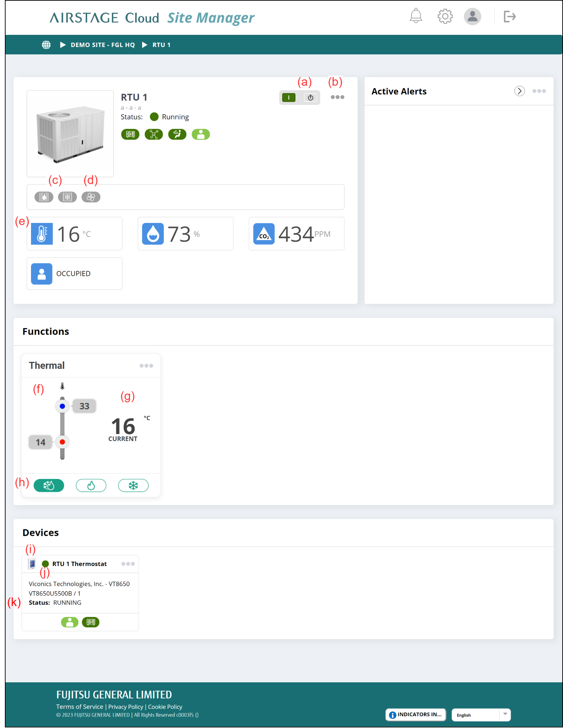Screen dimensions: 563x728
Task: Select heat-only thermal mode button
Action: 91,485
